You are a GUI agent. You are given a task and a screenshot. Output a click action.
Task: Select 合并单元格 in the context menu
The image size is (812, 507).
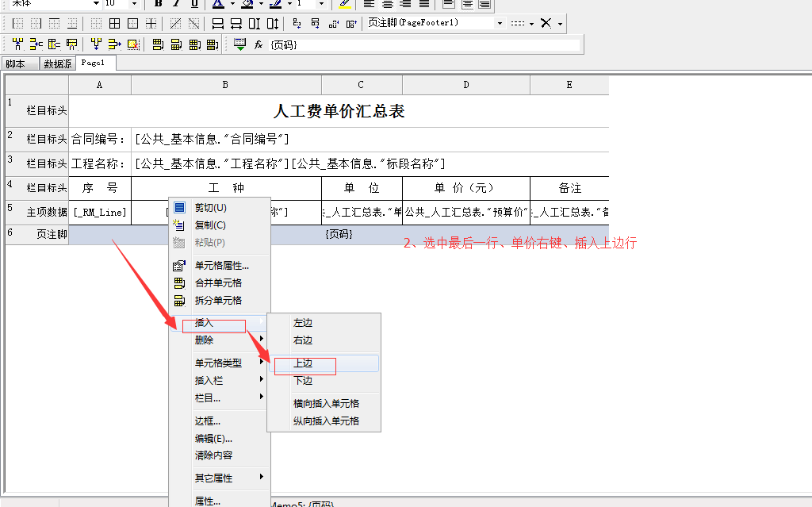(x=218, y=282)
